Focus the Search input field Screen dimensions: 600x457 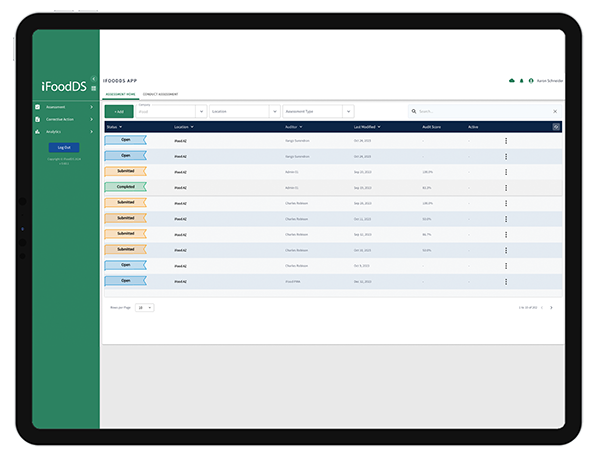tap(484, 111)
